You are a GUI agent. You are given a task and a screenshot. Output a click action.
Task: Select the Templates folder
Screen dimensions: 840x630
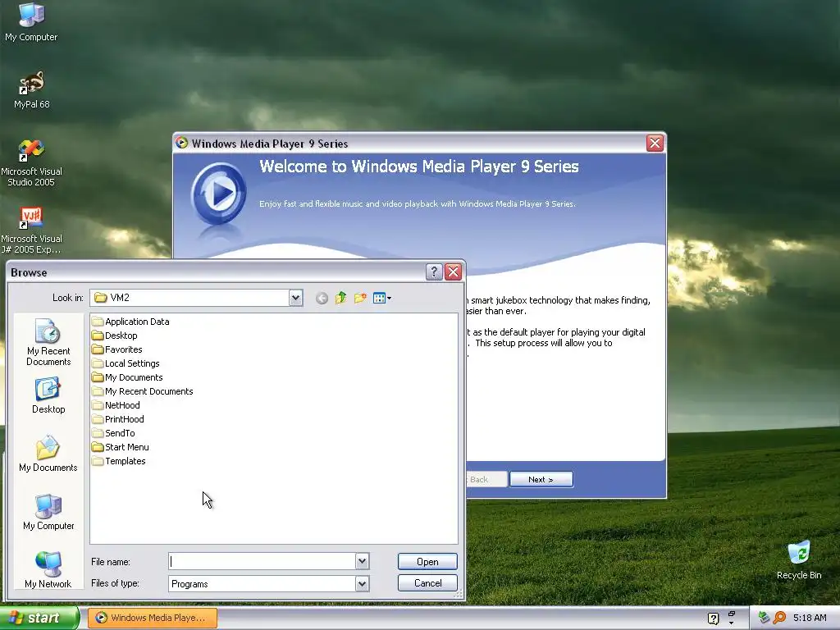click(x=118, y=461)
